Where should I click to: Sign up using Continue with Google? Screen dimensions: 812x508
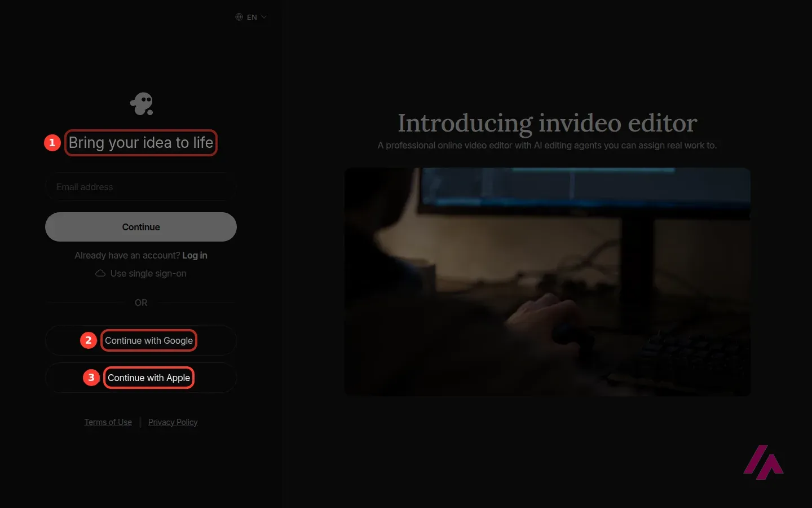(141, 340)
